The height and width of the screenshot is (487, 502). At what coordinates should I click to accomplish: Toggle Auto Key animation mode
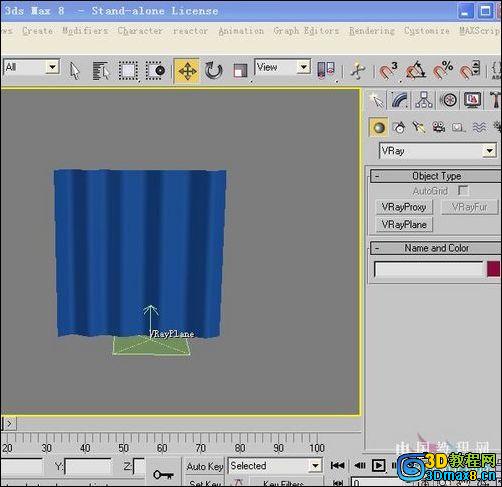coord(204,466)
